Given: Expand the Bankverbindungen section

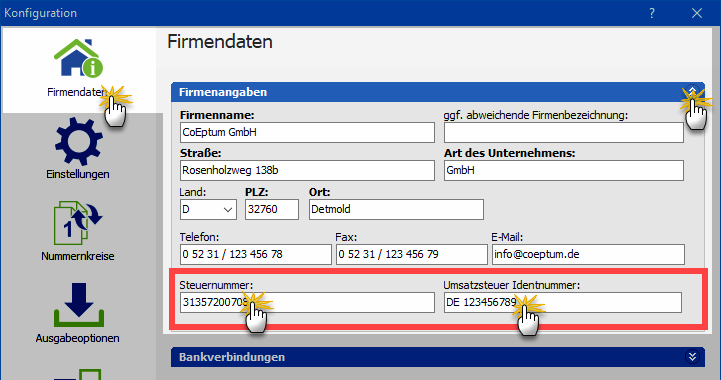Looking at the screenshot, I should (692, 357).
